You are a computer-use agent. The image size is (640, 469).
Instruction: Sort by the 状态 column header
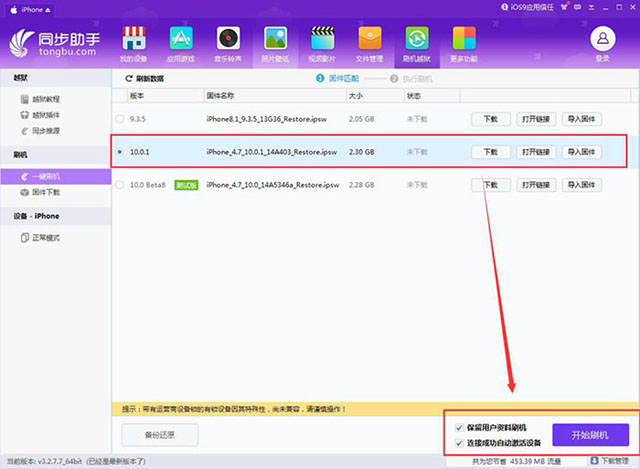[432, 96]
